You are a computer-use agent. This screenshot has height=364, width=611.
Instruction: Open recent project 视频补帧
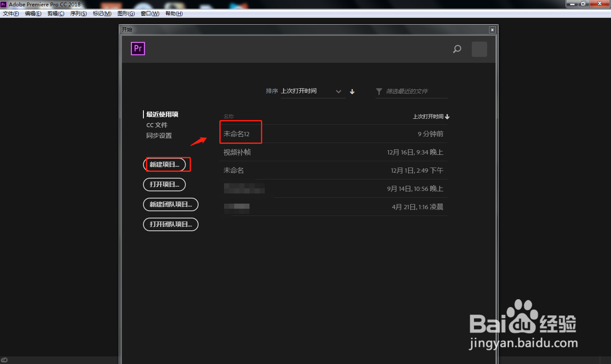[237, 152]
